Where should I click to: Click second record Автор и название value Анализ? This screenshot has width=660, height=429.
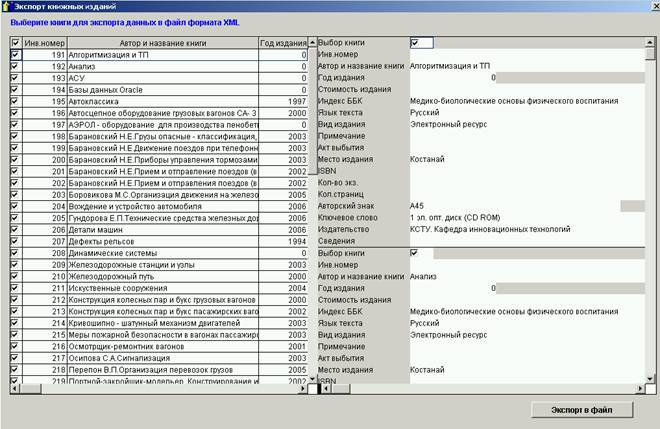pos(423,277)
